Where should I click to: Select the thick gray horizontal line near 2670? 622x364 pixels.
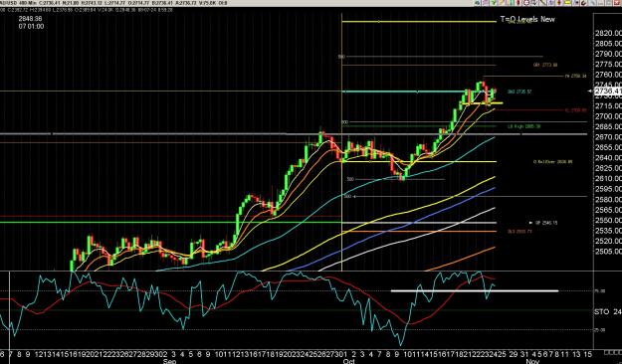294,134
